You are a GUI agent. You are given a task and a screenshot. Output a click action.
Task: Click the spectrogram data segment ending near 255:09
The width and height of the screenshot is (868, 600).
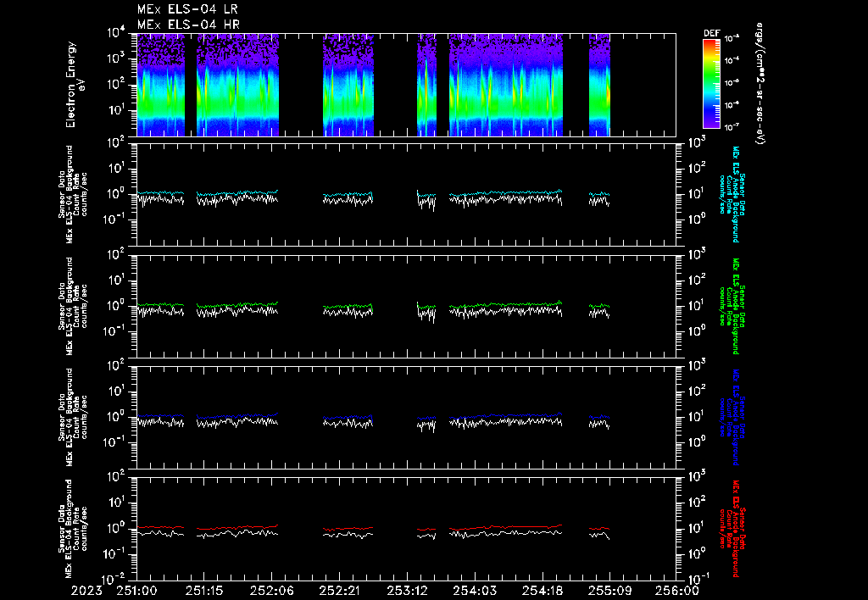(x=599, y=85)
